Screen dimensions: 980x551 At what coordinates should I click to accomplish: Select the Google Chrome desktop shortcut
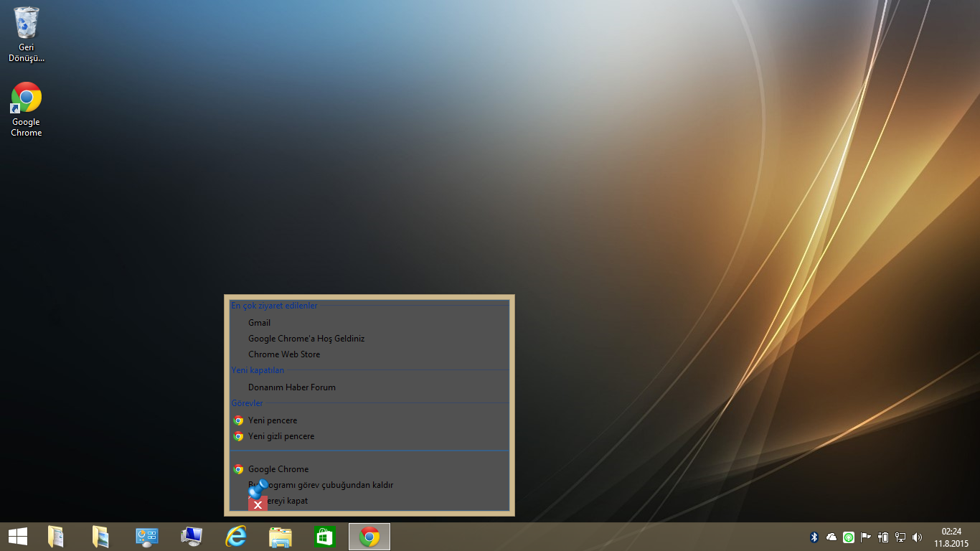pyautogui.click(x=27, y=110)
